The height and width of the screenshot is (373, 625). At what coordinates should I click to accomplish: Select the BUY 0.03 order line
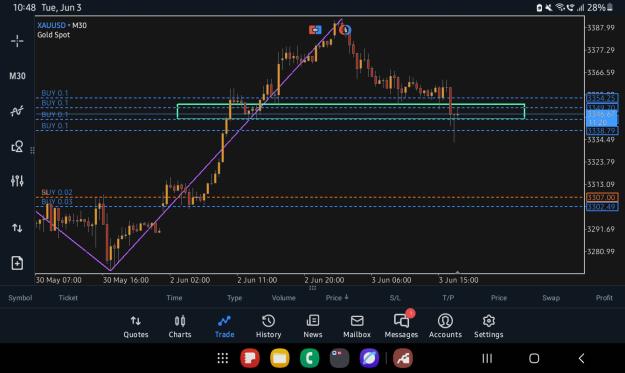tap(57, 202)
